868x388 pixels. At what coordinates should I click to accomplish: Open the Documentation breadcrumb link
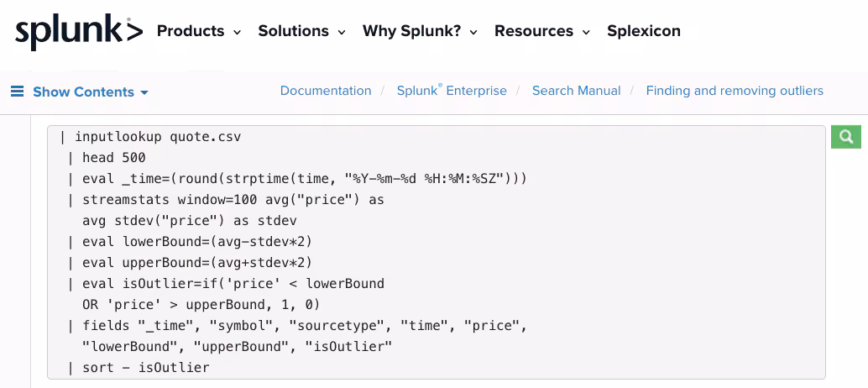click(326, 91)
